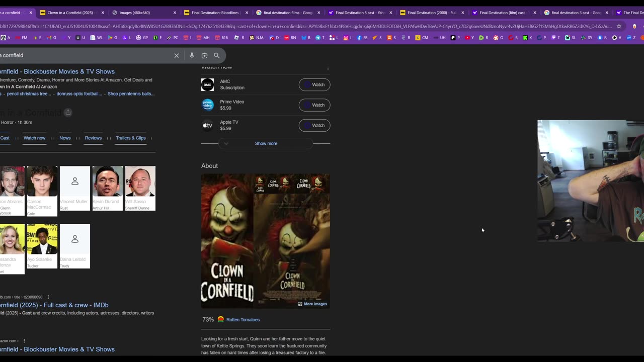Screen dimensions: 644x362
Task: Bookmark this page with the star icon
Action: [x=619, y=26]
